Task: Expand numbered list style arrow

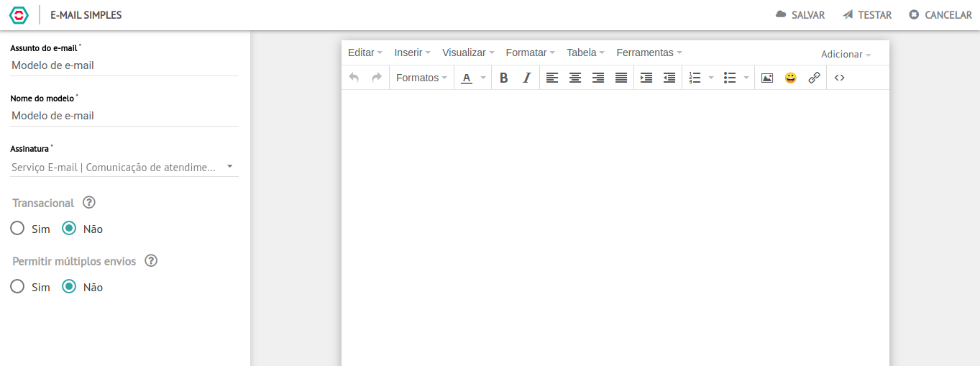Action: (x=711, y=78)
